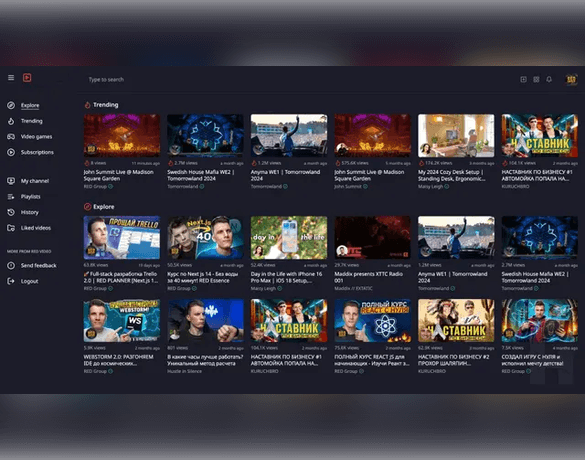The image size is (585, 460).
Task: Open the notifications bell icon
Action: (549, 79)
